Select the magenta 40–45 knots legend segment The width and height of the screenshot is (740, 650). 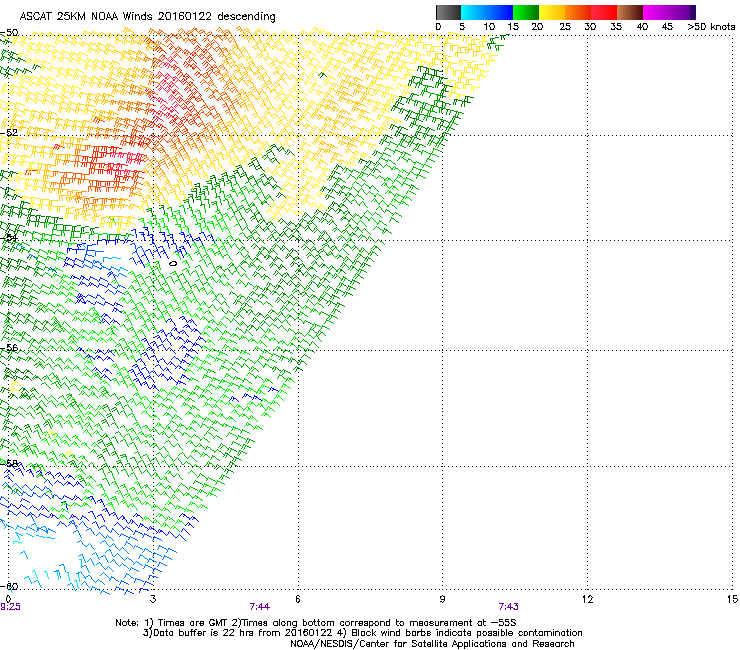point(656,12)
